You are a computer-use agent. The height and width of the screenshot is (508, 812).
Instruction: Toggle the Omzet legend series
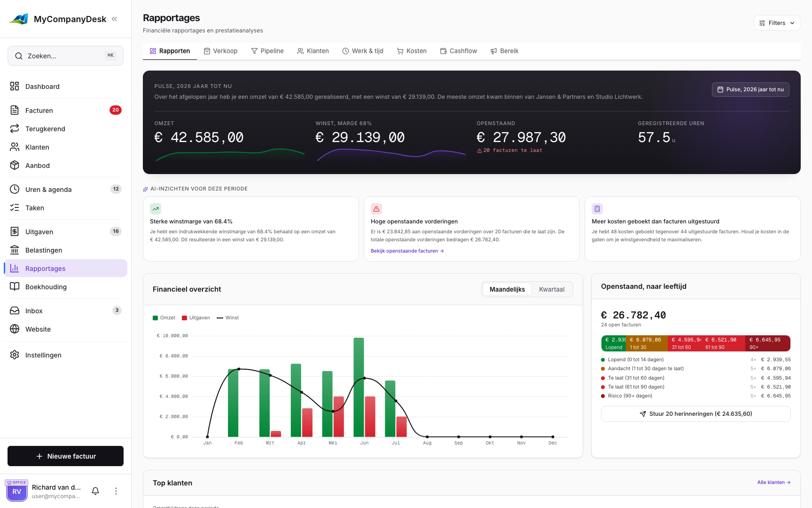[x=164, y=318]
